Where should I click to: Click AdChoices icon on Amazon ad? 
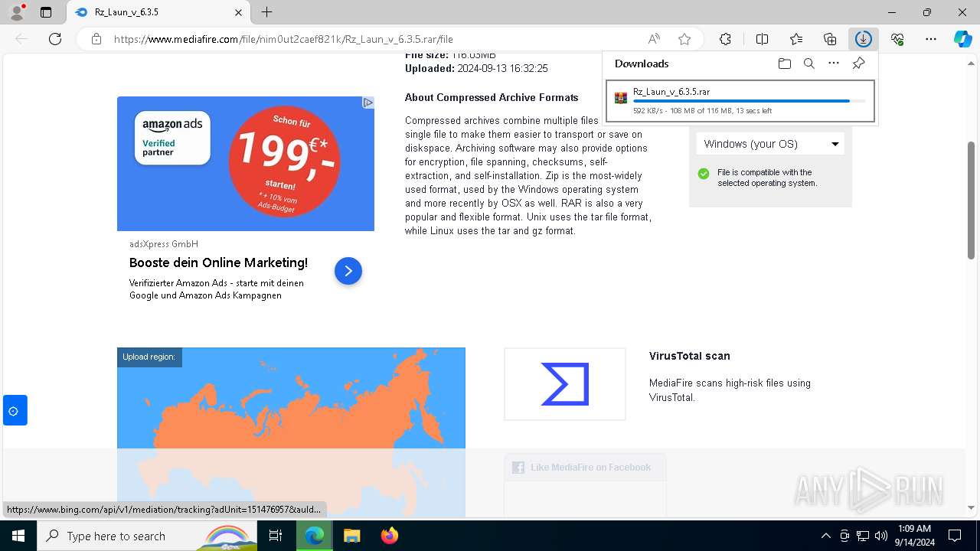point(367,103)
